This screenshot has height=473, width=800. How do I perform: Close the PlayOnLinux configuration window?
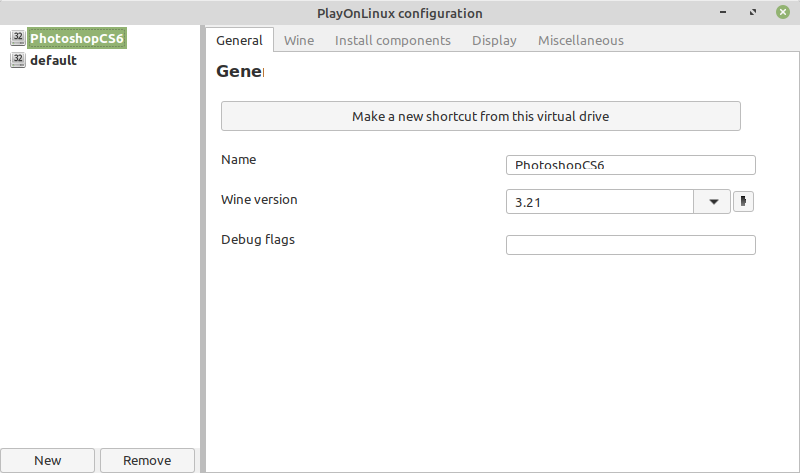click(x=783, y=12)
